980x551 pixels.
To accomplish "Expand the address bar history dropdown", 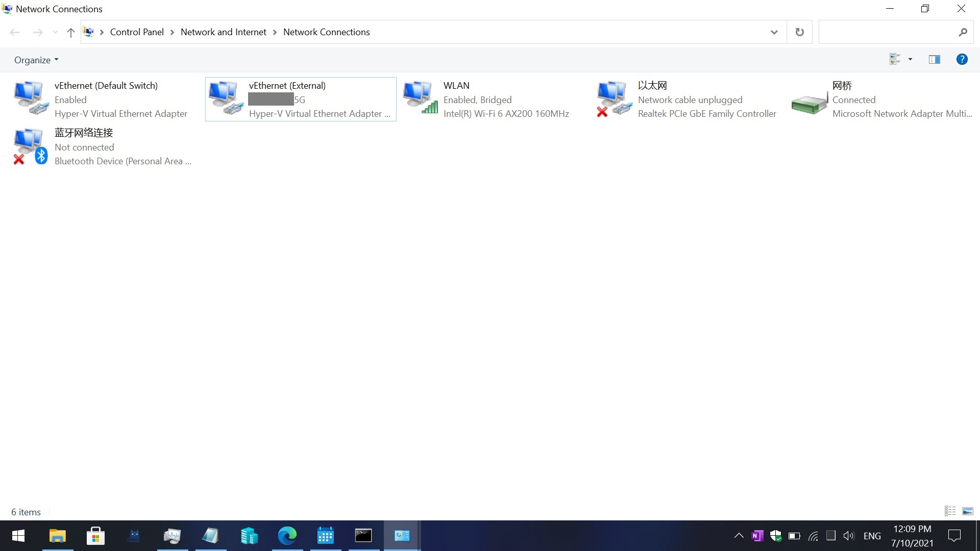I will point(774,32).
